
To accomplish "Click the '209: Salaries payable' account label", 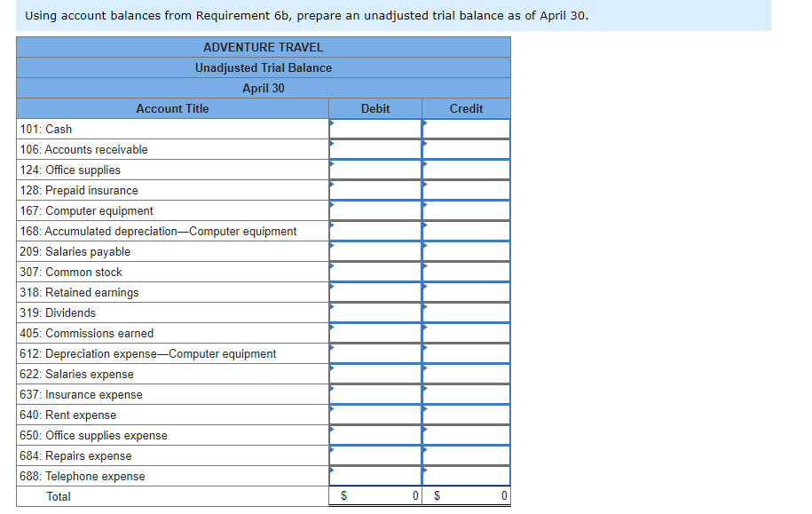I will 75,252.
